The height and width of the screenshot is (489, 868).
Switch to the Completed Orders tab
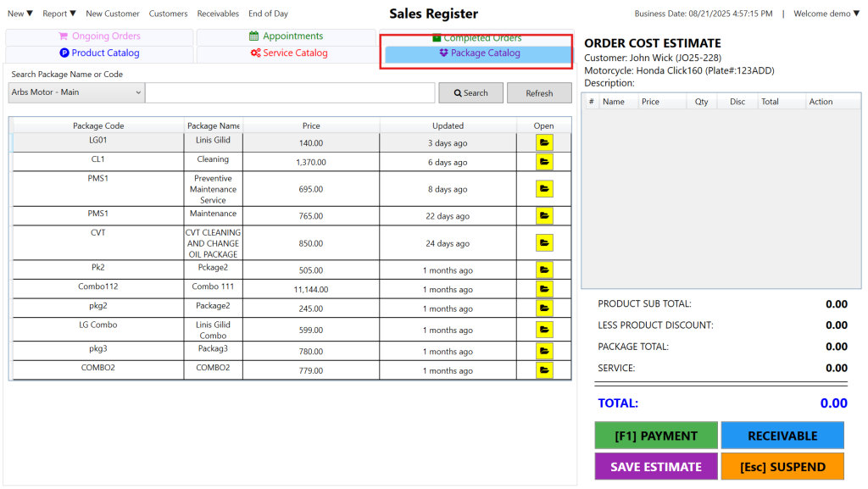click(x=476, y=38)
